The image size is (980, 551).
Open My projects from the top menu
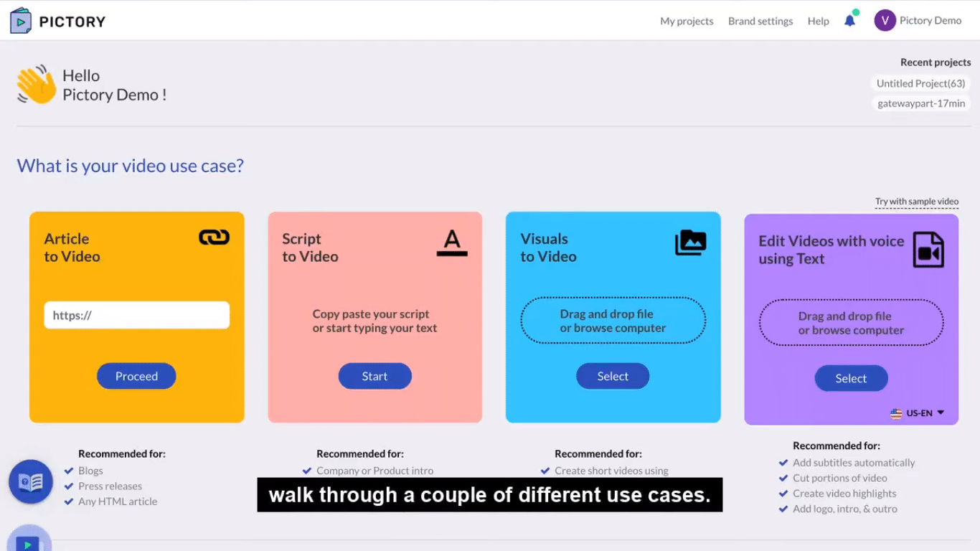click(x=687, y=22)
